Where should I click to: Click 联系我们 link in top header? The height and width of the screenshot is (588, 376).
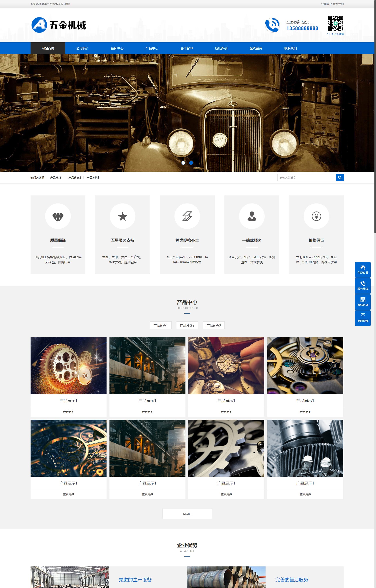tap(338, 4)
